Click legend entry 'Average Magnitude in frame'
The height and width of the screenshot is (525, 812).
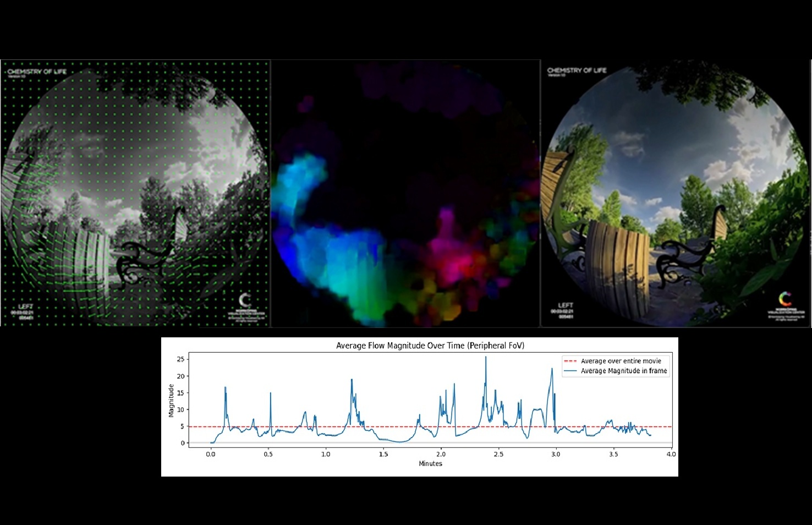[x=624, y=371]
